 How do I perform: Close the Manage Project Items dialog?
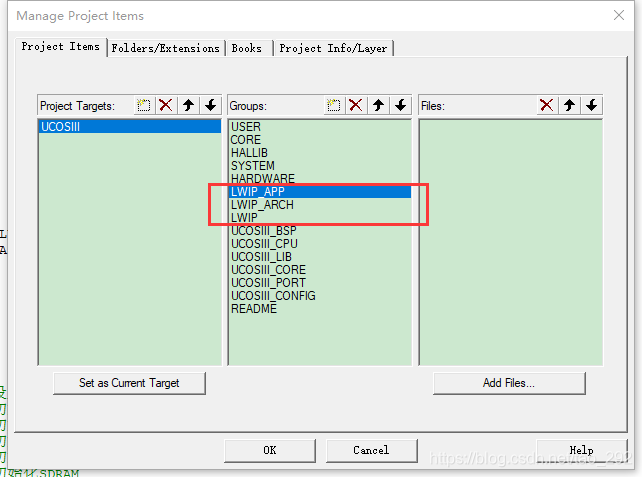(x=619, y=16)
